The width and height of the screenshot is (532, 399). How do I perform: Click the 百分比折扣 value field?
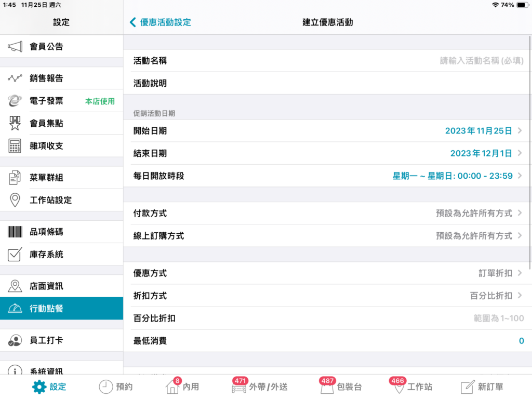click(x=327, y=318)
